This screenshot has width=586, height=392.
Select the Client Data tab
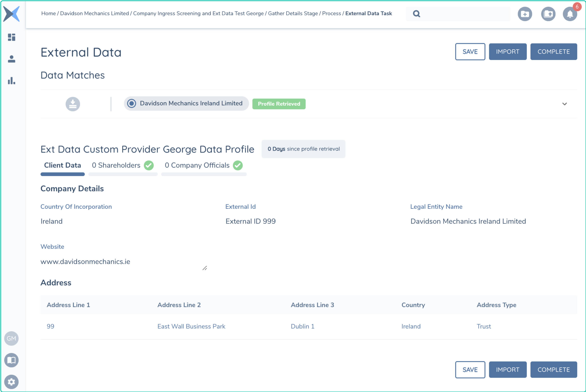click(x=62, y=165)
